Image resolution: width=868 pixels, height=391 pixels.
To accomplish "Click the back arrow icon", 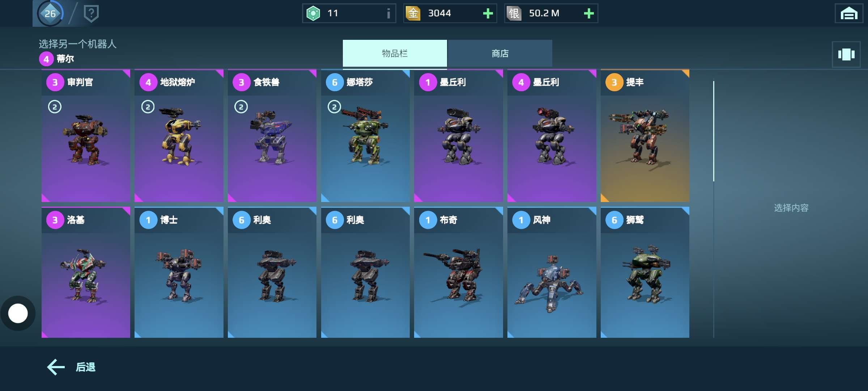I will pos(56,367).
